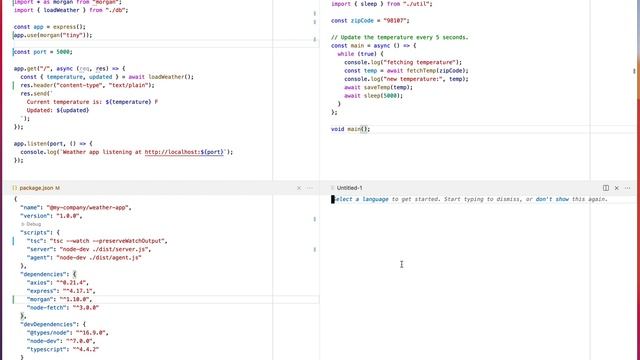
Task: Open the http://localhost link in console.log
Action: click(184, 152)
